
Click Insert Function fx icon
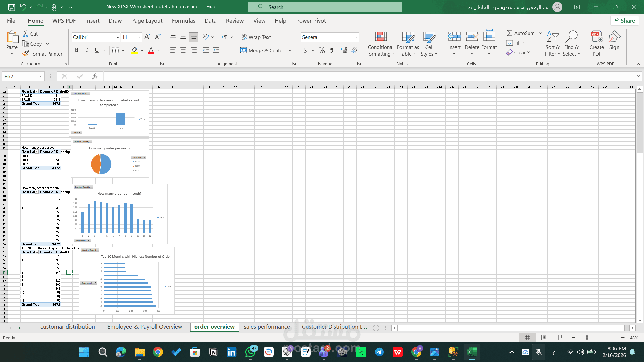click(x=95, y=76)
